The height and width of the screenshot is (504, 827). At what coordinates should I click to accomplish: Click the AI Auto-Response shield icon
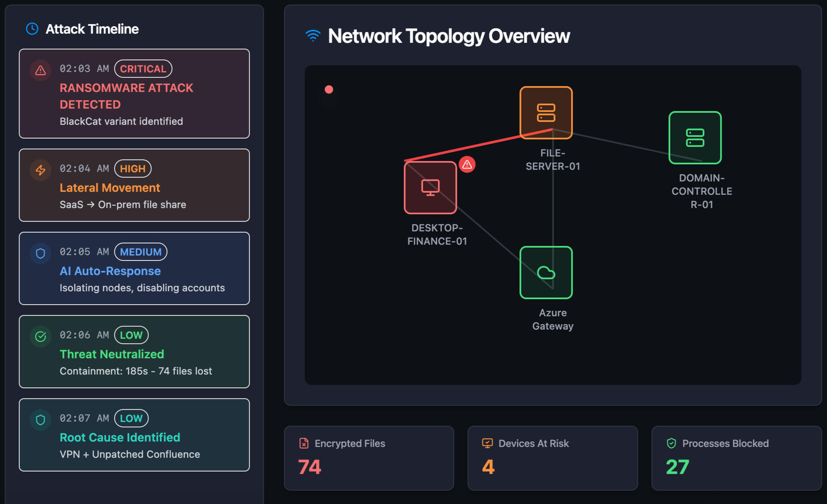coord(40,253)
